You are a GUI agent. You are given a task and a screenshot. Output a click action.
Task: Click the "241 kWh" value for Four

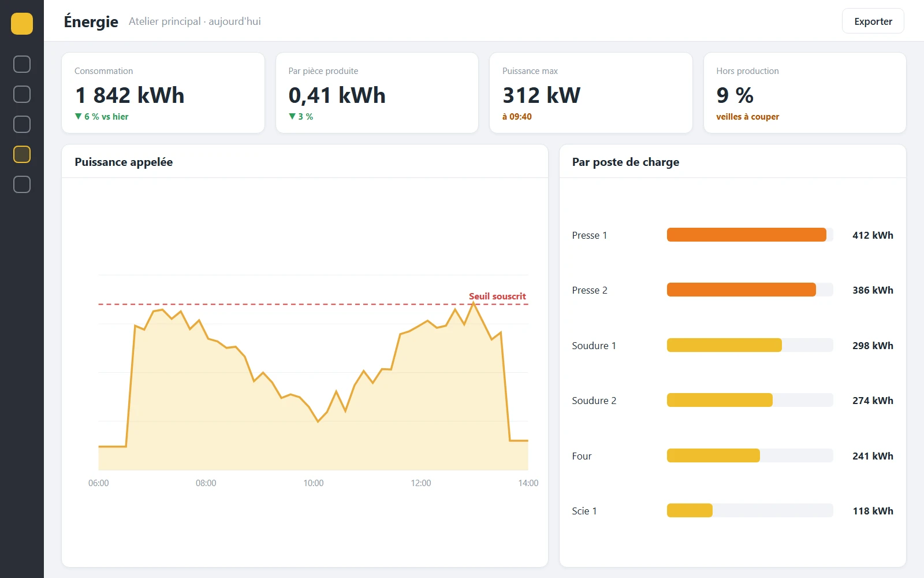point(873,456)
